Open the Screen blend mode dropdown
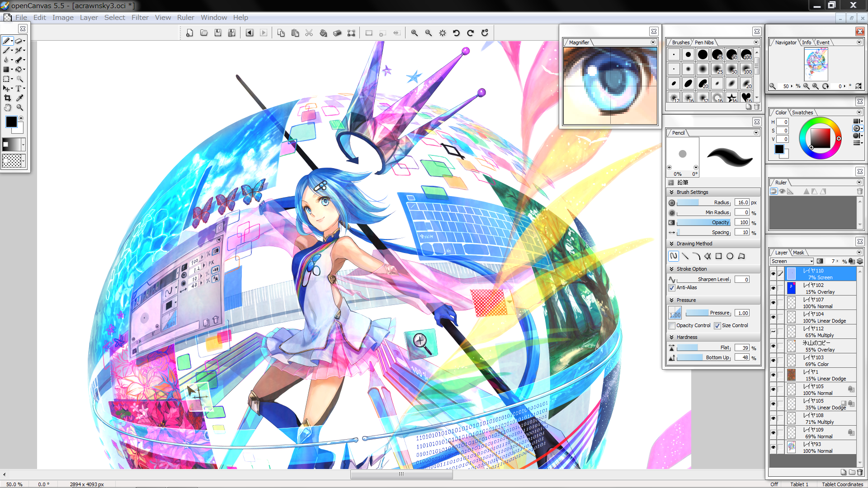This screenshot has height=488, width=868. point(792,261)
